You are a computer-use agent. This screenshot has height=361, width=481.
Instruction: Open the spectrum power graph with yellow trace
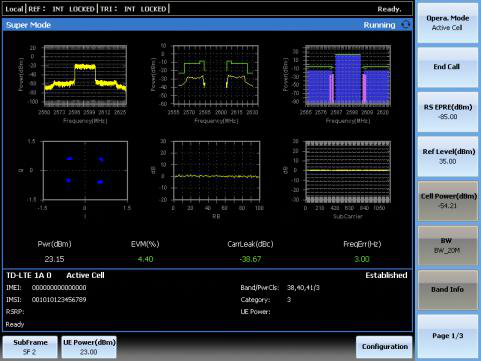[x=85, y=75]
